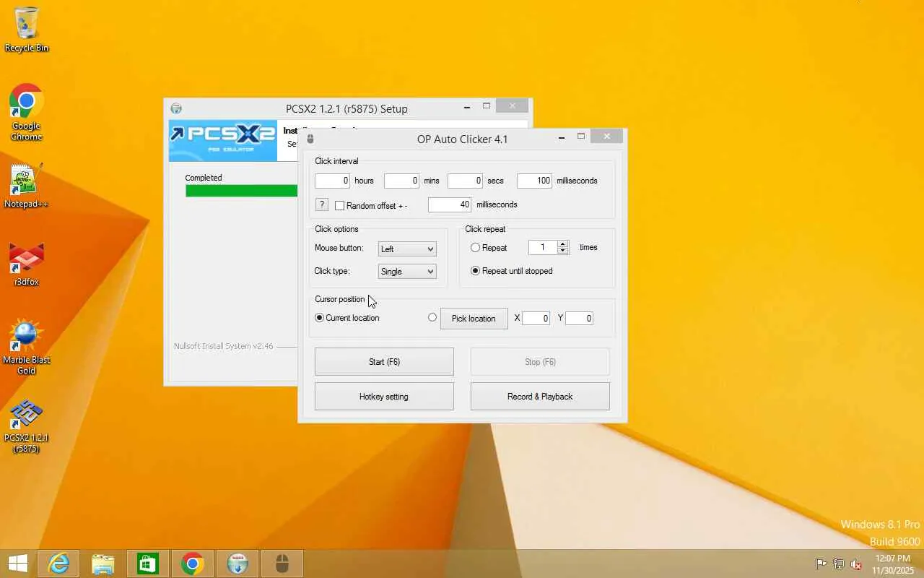Close the OP Auto Clicker window
The height and width of the screenshot is (578, 924).
[x=607, y=136]
